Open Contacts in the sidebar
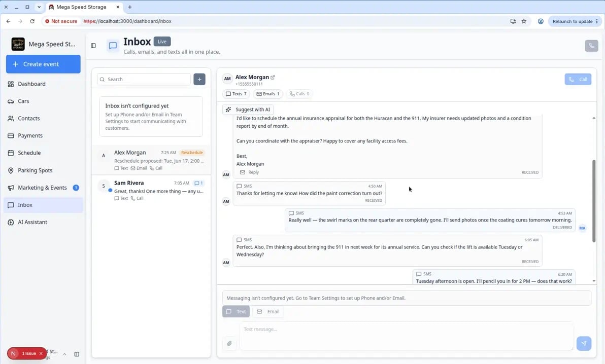The width and height of the screenshot is (605, 364). pyautogui.click(x=43, y=119)
